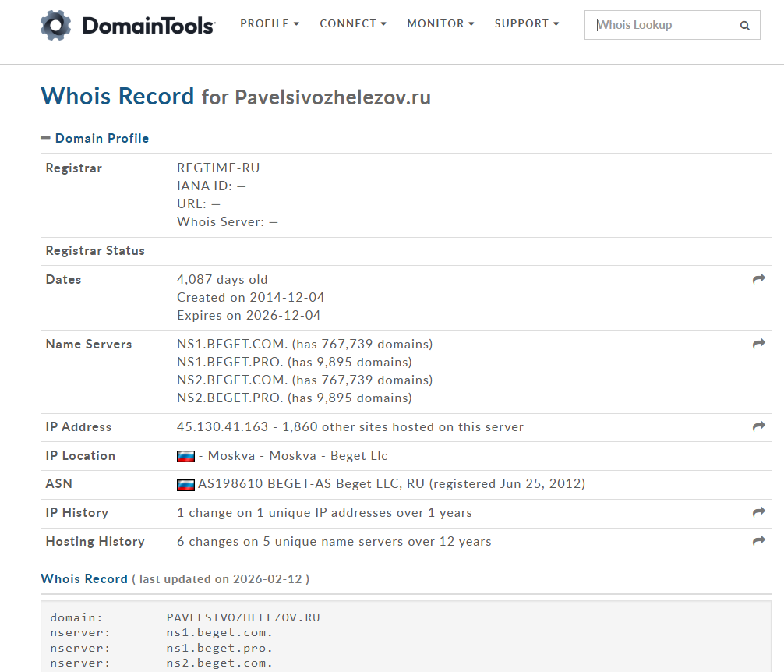Image resolution: width=784 pixels, height=672 pixels.
Task: Click the NS1.BEGET.COM name server entry
Action: [x=232, y=345]
